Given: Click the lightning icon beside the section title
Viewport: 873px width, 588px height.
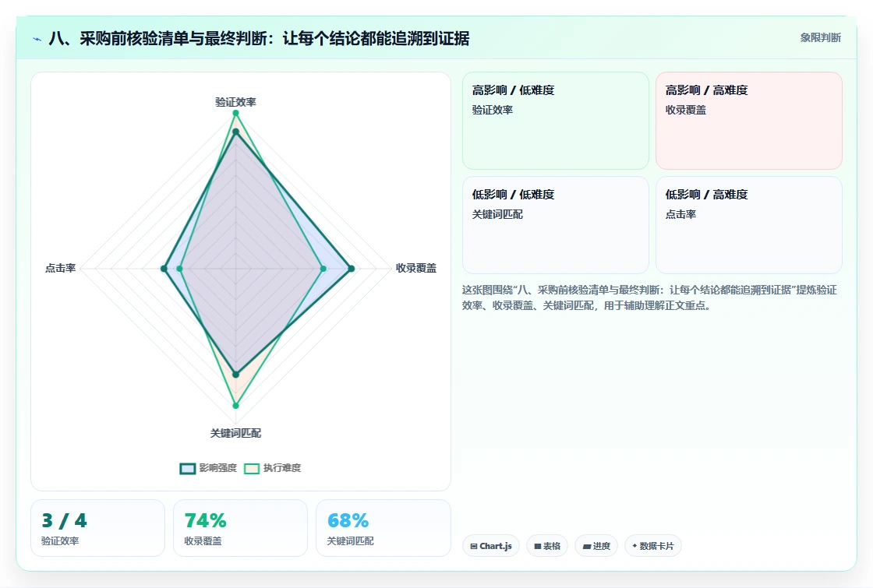Looking at the screenshot, I should [37, 39].
